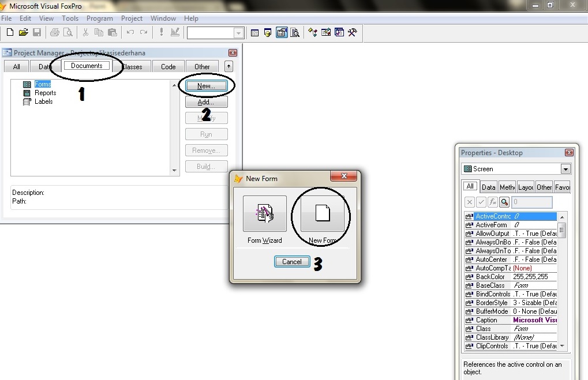
Task: Select the BorderStyle property row
Action: (511, 302)
